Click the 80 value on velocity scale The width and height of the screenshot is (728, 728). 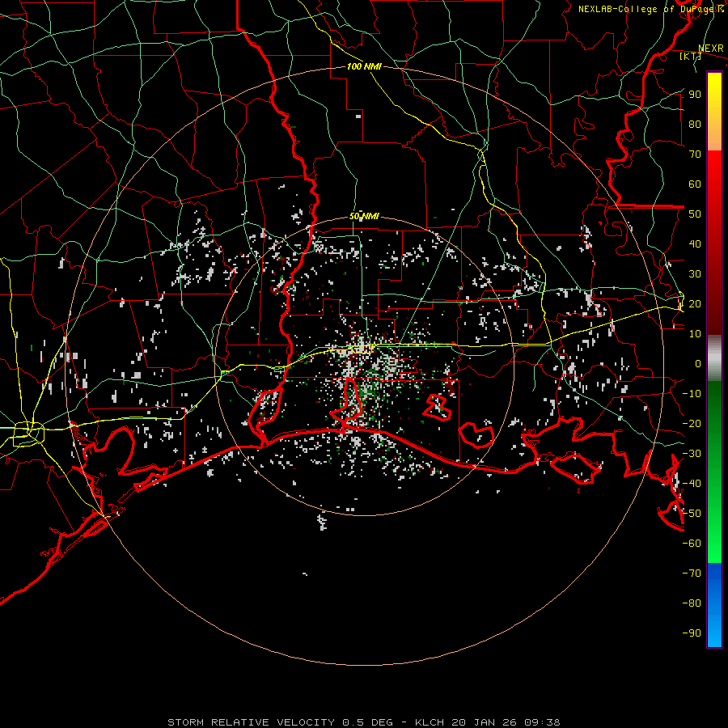pos(695,124)
